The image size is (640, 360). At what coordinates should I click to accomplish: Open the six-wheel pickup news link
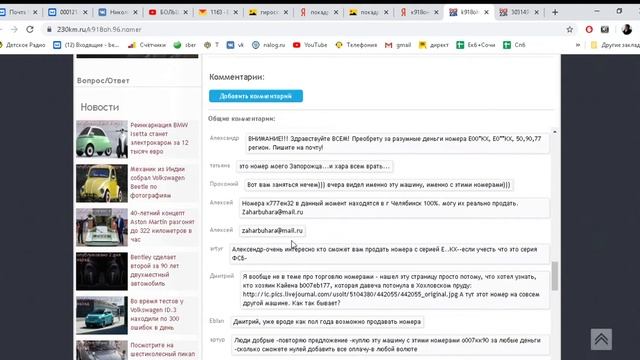pyautogui.click(x=162, y=350)
